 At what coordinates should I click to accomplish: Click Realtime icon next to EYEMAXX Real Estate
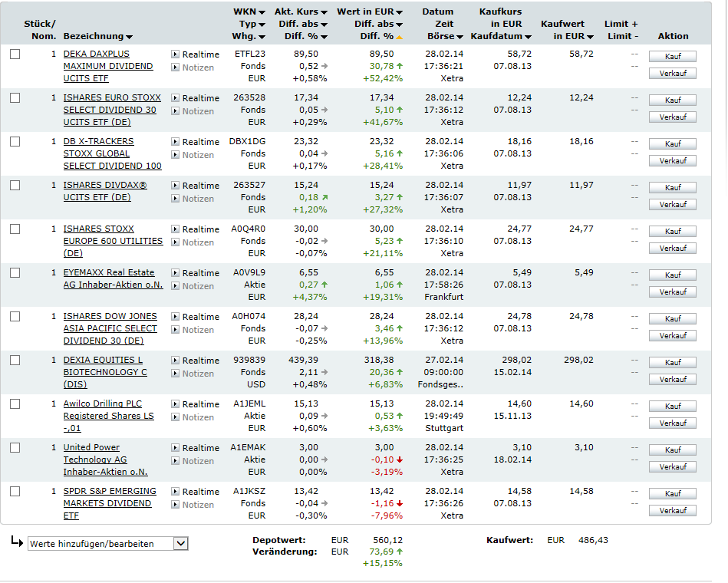175,273
